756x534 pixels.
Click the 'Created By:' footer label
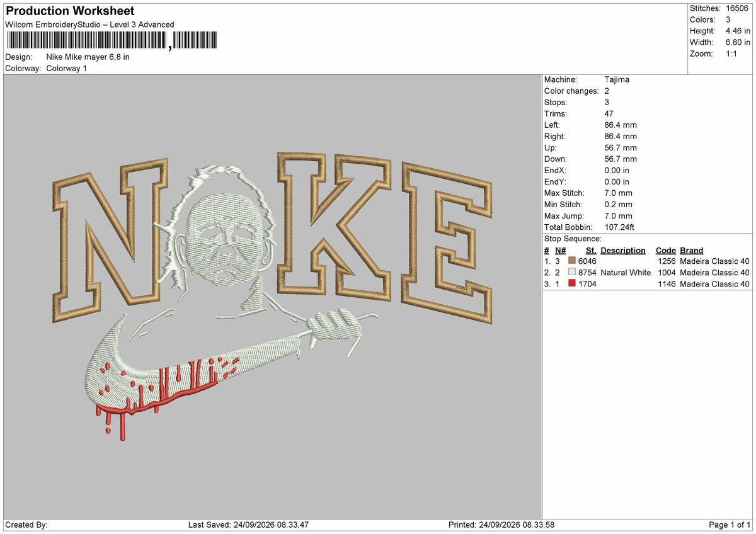click(26, 525)
